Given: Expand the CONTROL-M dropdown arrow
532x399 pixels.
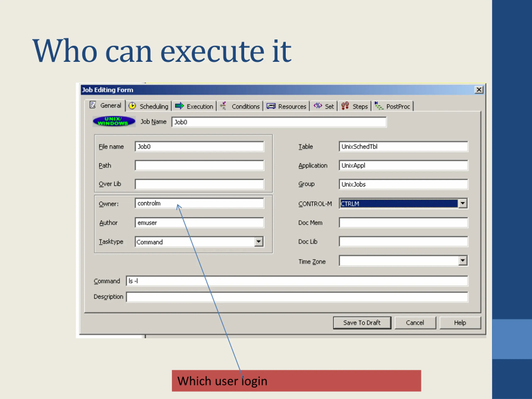Looking at the screenshot, I should 463,203.
